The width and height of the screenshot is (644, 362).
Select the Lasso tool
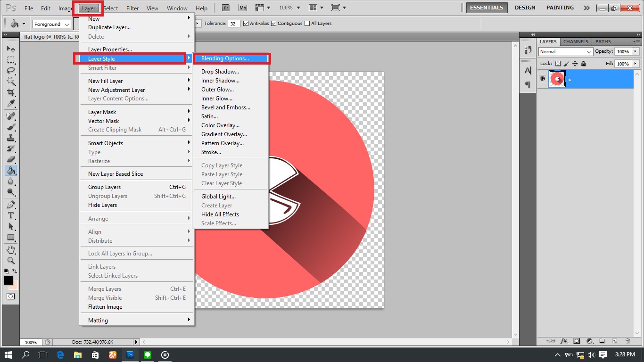point(11,71)
